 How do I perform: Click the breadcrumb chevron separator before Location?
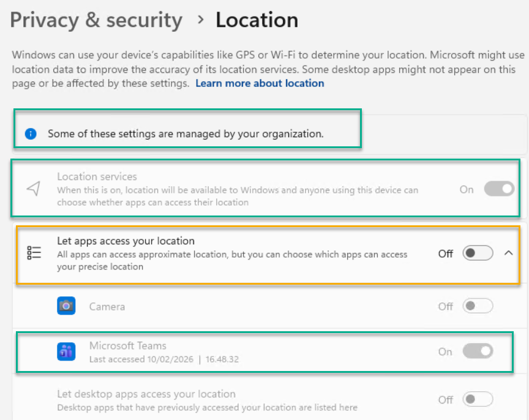tap(200, 20)
